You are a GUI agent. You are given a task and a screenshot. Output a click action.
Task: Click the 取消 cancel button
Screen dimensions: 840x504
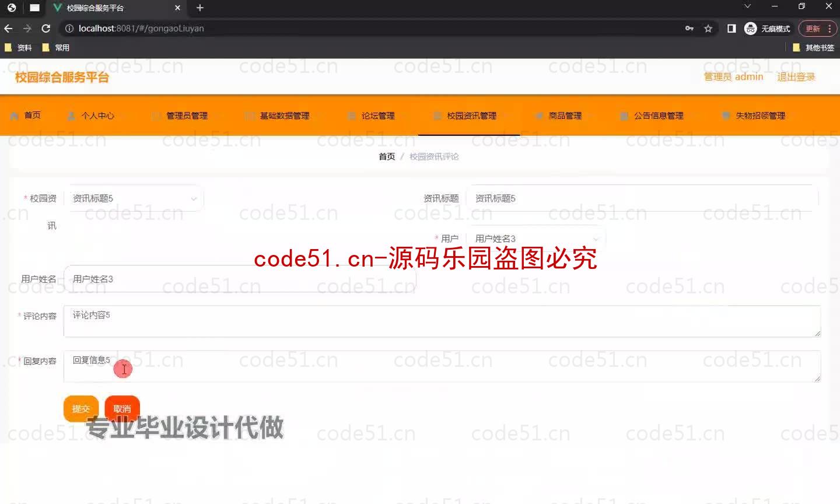(122, 408)
